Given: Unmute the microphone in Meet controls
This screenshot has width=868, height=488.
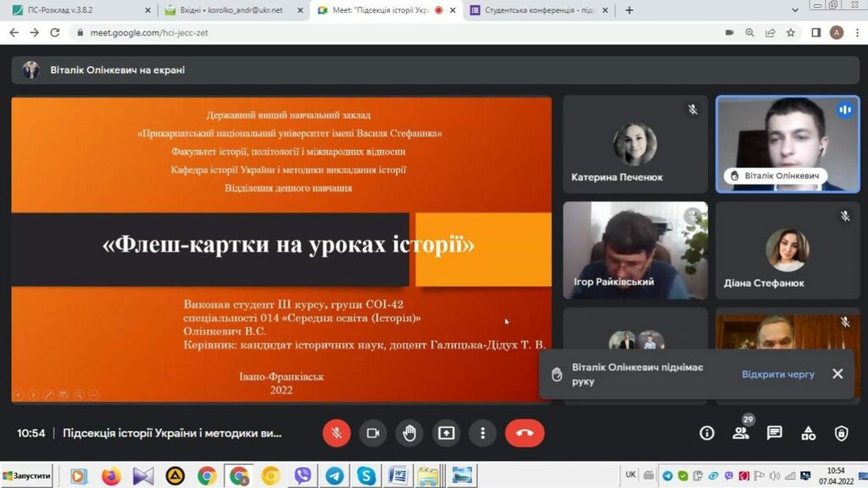Looking at the screenshot, I should tap(337, 433).
